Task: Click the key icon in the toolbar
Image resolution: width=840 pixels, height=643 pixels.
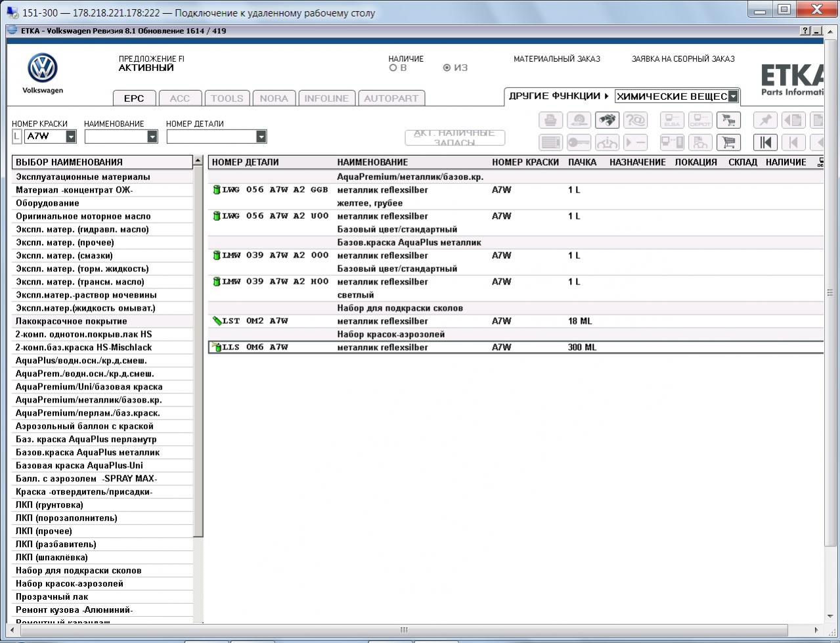Action: point(579,142)
